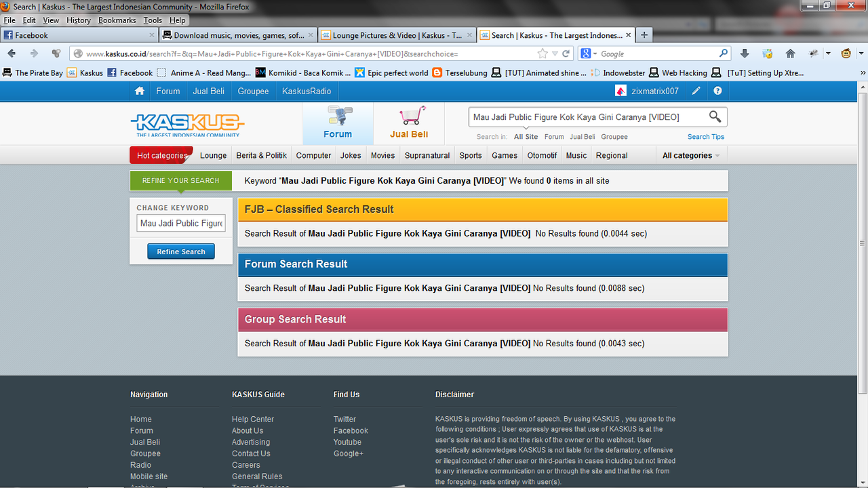Open Youtube link under Find Us
The image size is (868, 488).
(347, 442)
